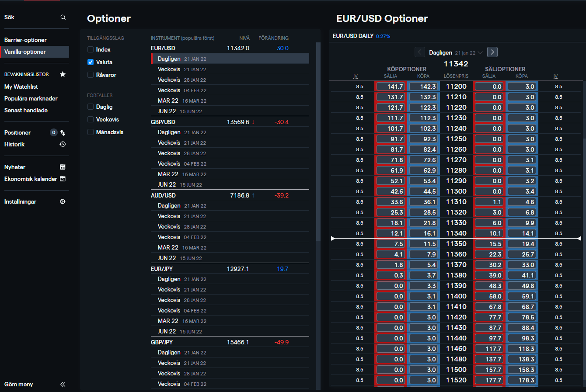Image resolution: width=586 pixels, height=392 pixels.
Task: Select GBP/JPY Dagligen 21 JAN 22
Action: tap(230, 352)
